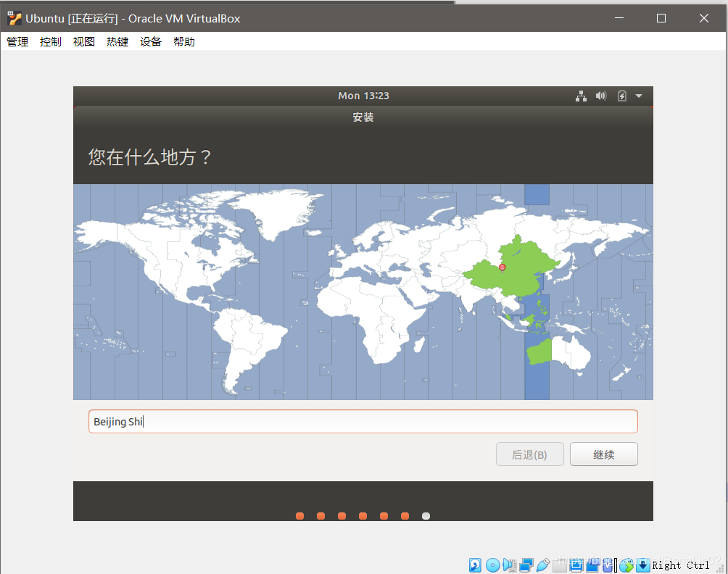728x574 pixels.
Task: Close the VirtualBox window
Action: tap(704, 18)
